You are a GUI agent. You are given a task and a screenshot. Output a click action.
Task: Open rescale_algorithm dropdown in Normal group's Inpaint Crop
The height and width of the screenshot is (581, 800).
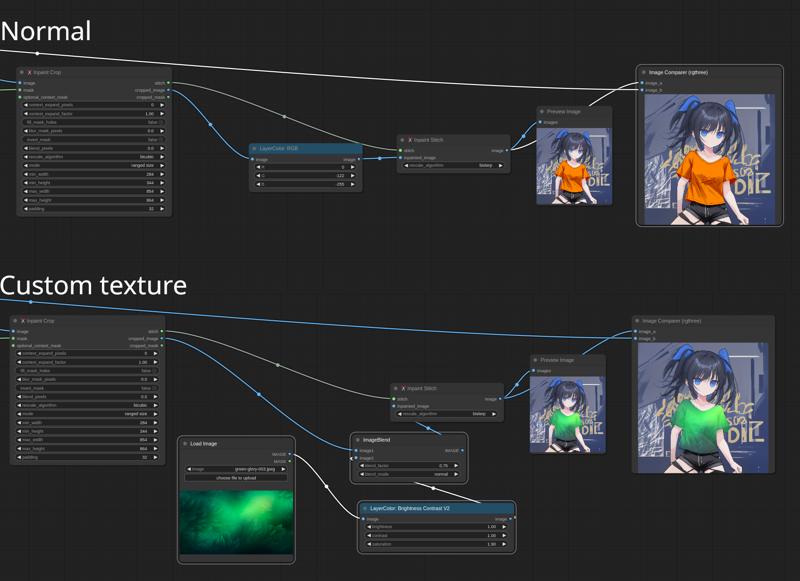[94, 157]
